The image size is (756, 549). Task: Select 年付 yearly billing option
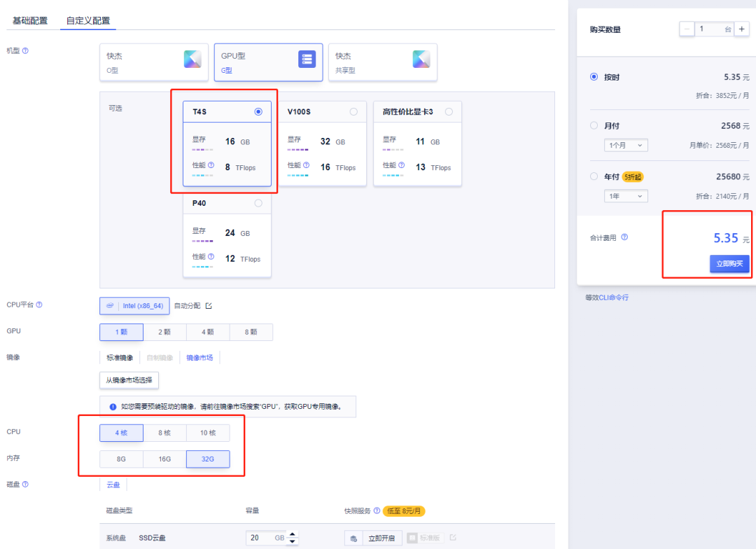[x=594, y=176]
